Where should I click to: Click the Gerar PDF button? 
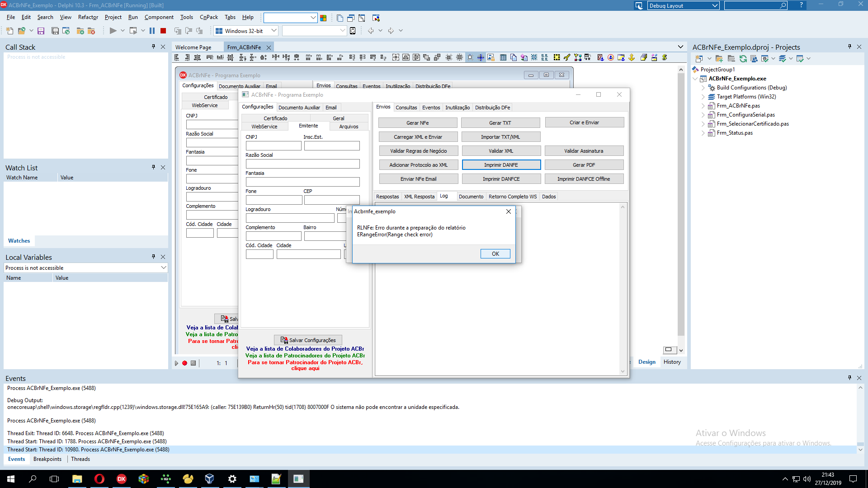(584, 165)
